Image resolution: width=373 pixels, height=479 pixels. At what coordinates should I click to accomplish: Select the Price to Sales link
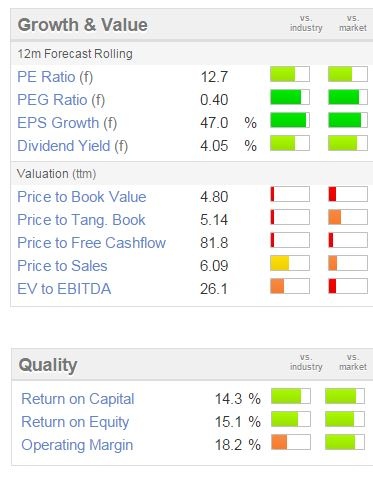point(62,266)
